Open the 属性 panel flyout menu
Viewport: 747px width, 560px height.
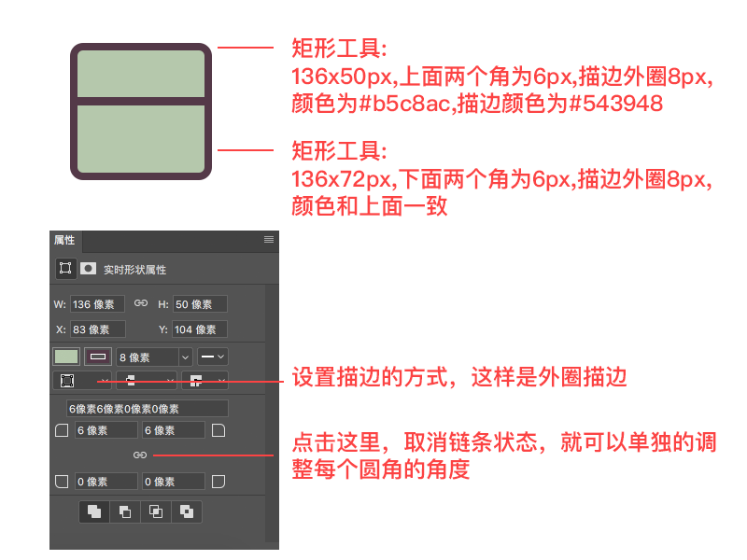click(x=269, y=240)
